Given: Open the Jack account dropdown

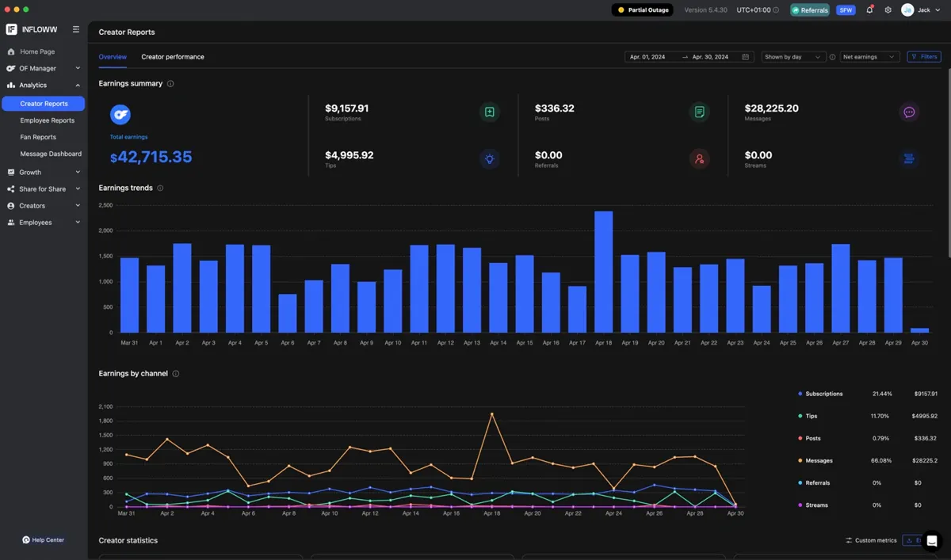Looking at the screenshot, I should click(x=921, y=10).
